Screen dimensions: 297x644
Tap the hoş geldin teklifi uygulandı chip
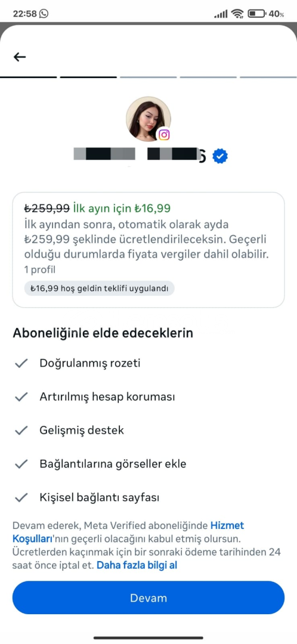coord(100,289)
